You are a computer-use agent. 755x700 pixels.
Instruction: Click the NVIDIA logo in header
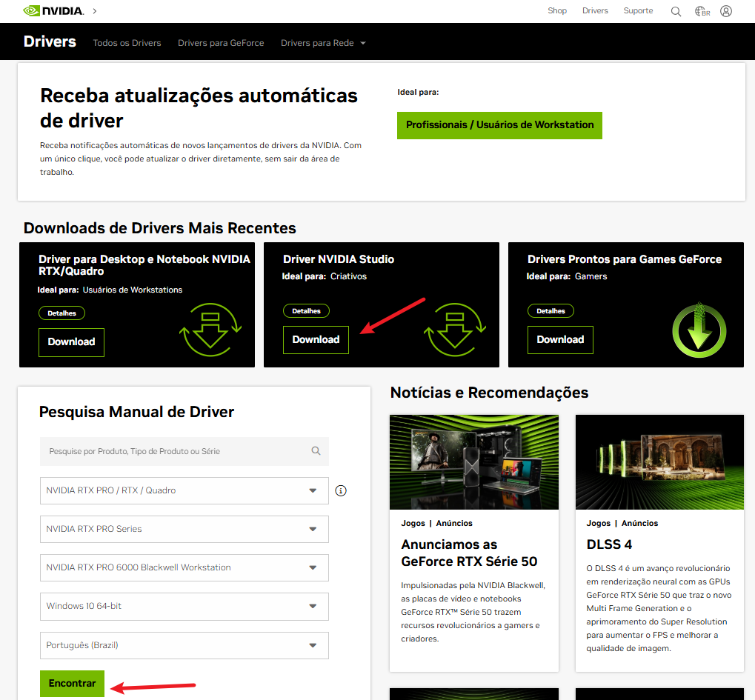(x=53, y=11)
